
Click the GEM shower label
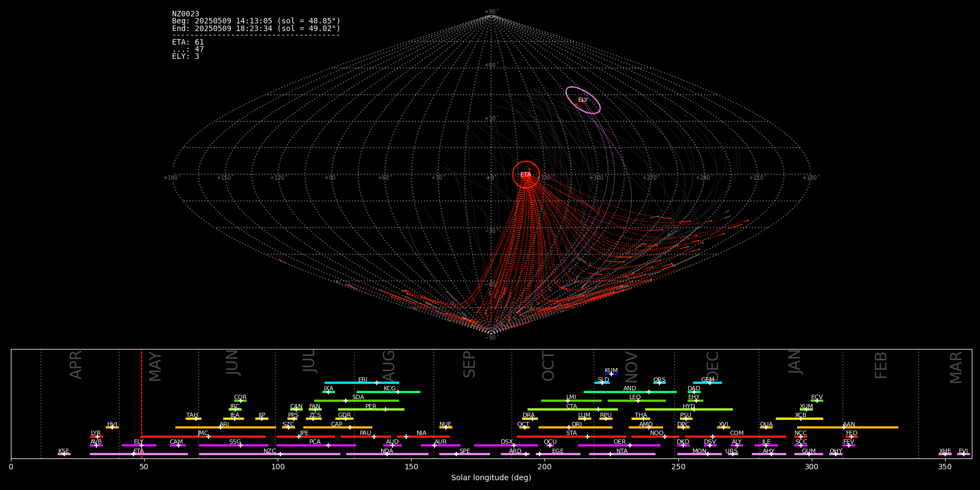point(708,380)
